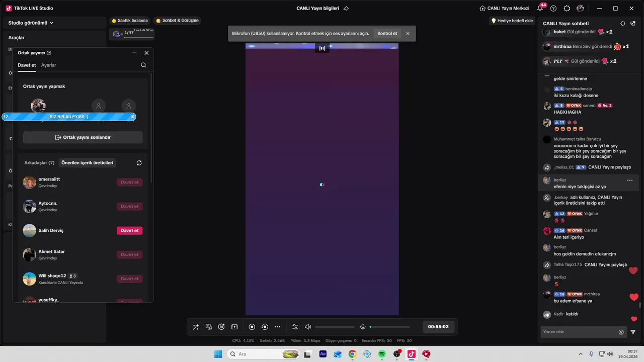Switch to the Ayarlar tab
Screen dimensions: 644x362
pos(49,65)
